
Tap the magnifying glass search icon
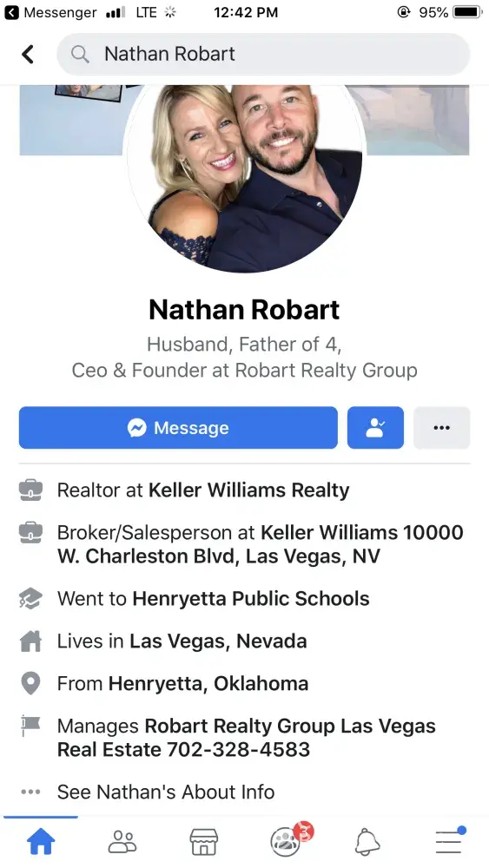pos(80,54)
